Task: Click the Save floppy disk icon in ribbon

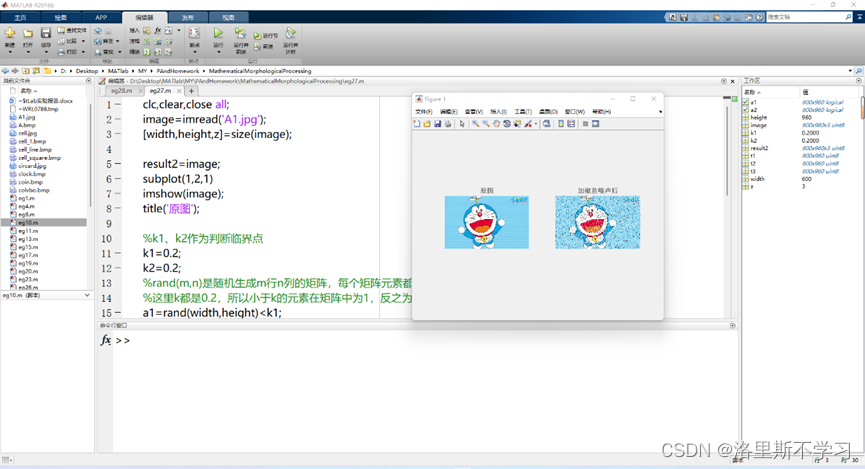Action: tap(46, 33)
